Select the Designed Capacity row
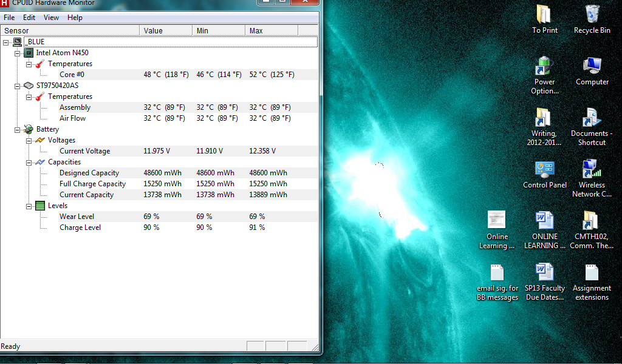 pos(188,173)
